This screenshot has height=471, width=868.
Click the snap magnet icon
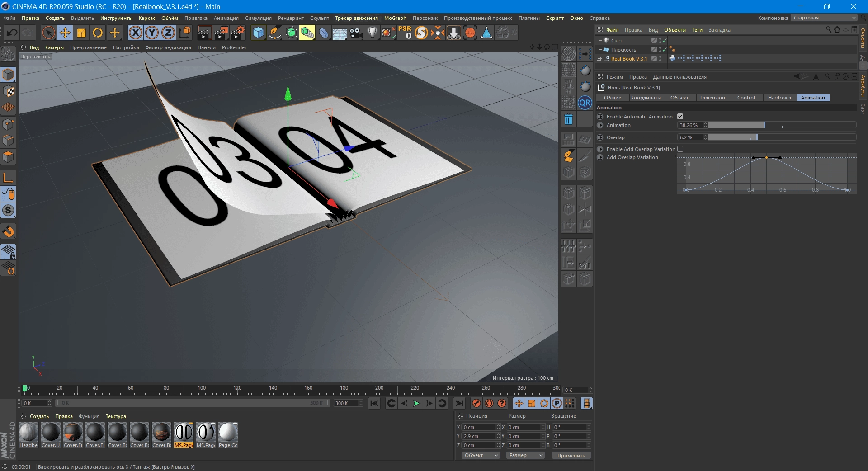[x=8, y=232]
